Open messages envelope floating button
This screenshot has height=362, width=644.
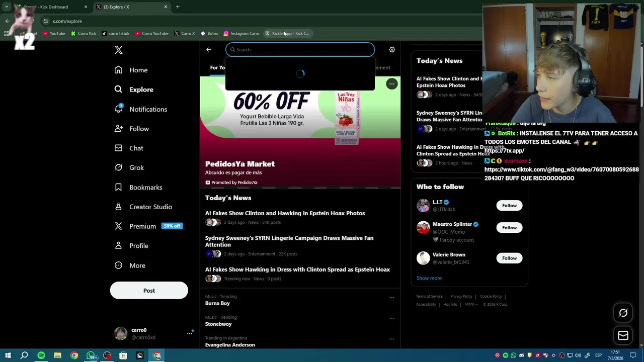click(623, 335)
